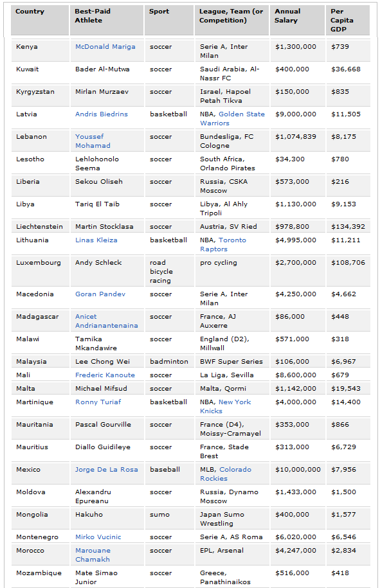The height and width of the screenshot is (588, 380).
Task: Click the Andris Biedrins link
Action: pos(102,114)
